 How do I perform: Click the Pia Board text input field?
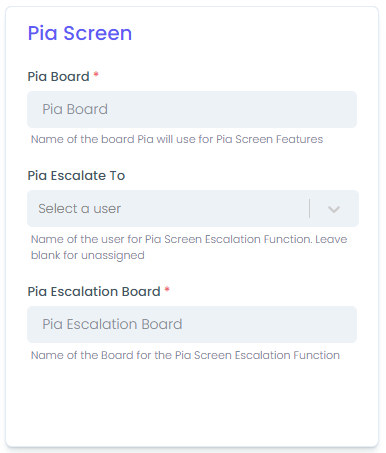pos(192,109)
